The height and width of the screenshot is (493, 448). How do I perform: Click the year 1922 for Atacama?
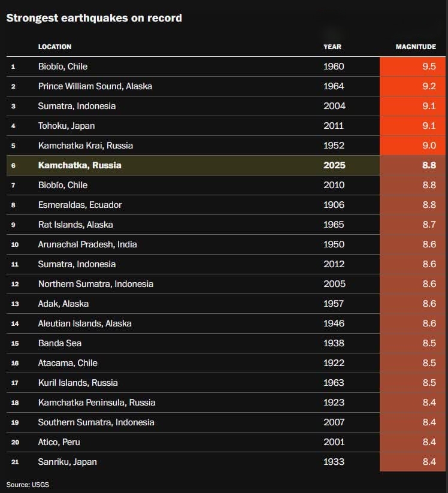point(334,363)
